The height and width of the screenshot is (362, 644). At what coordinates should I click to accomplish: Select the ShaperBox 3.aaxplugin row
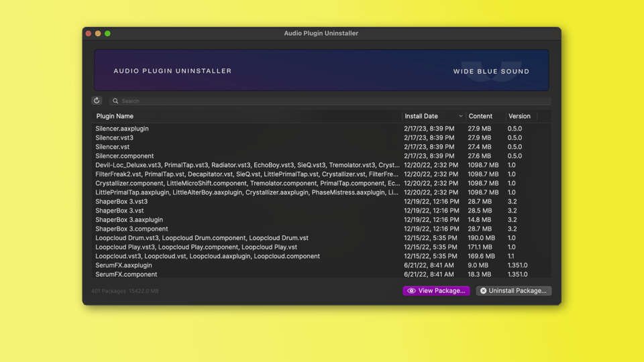tap(321, 220)
